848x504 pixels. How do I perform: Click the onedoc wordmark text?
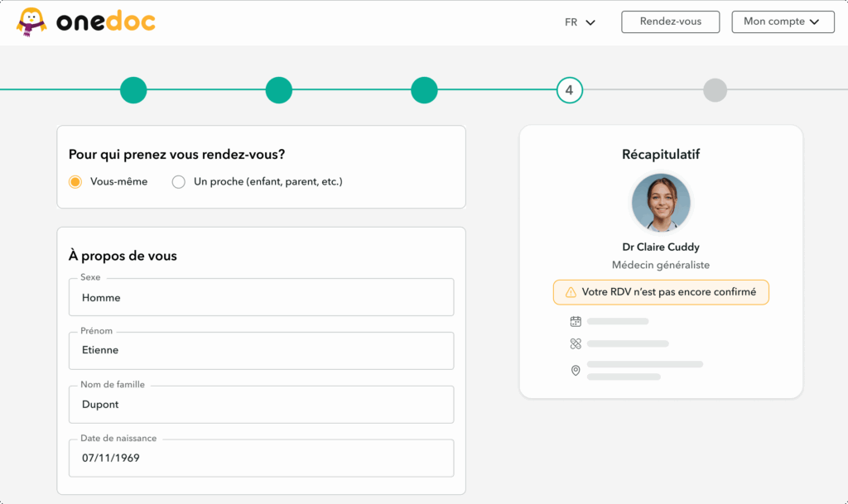pos(106,22)
